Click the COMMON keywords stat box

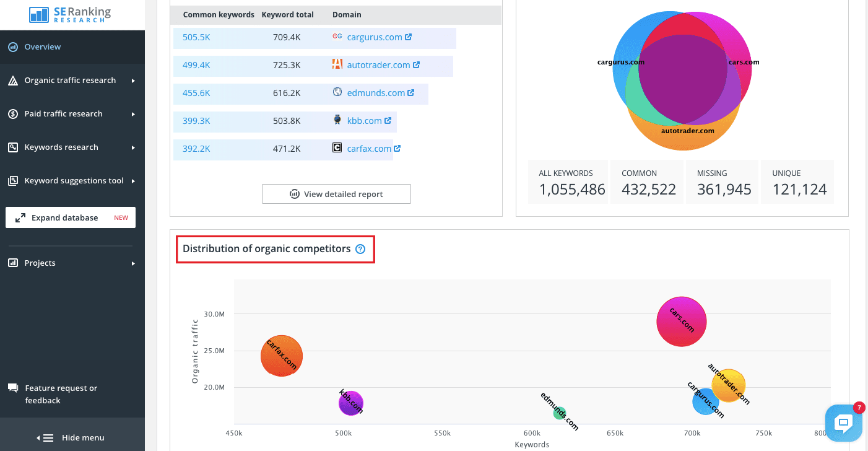pyautogui.click(x=647, y=182)
